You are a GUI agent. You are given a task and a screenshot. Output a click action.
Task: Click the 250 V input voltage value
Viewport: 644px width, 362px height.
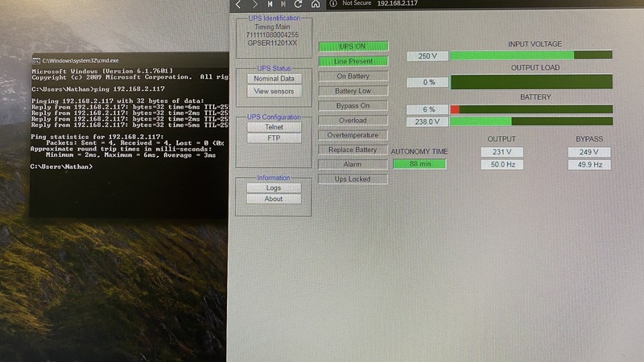click(427, 56)
